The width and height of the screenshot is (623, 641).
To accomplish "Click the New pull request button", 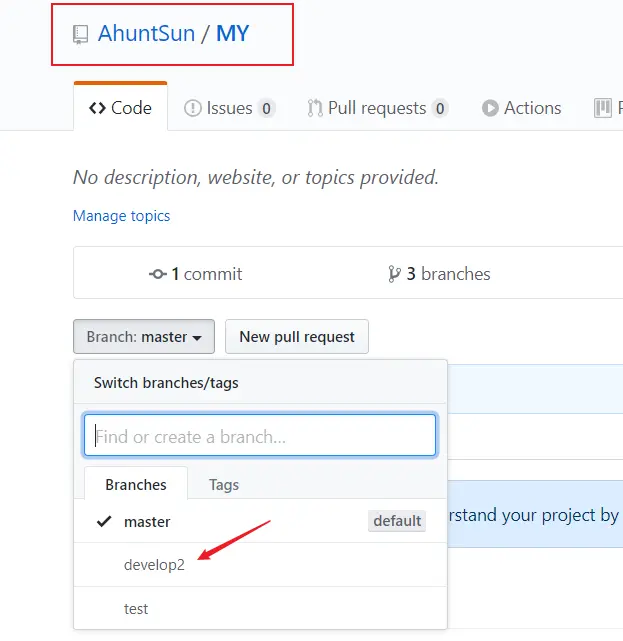I will click(297, 336).
